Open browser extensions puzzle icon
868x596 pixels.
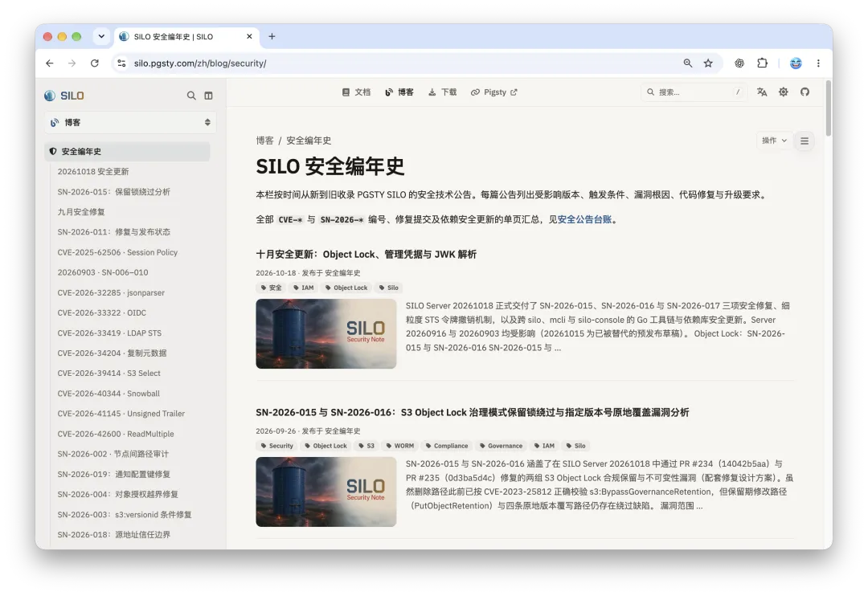[762, 63]
